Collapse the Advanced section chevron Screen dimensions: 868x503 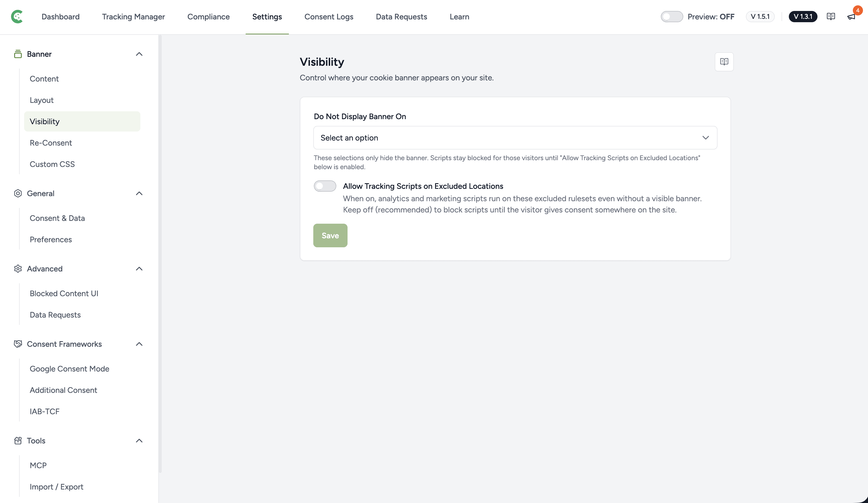click(139, 269)
